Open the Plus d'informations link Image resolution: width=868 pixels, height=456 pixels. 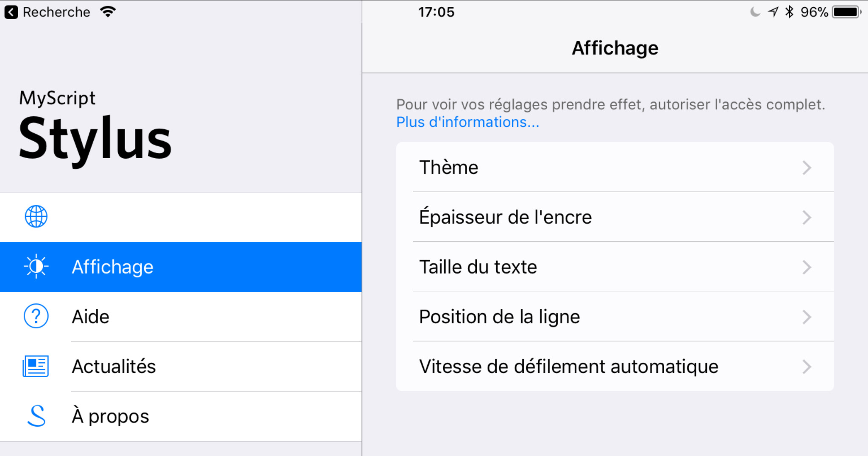pyautogui.click(x=467, y=122)
